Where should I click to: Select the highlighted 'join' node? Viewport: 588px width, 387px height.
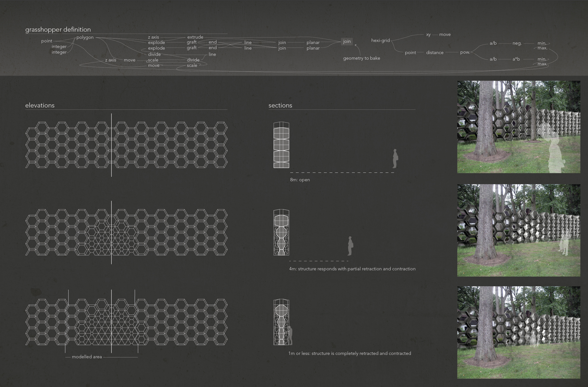point(347,42)
